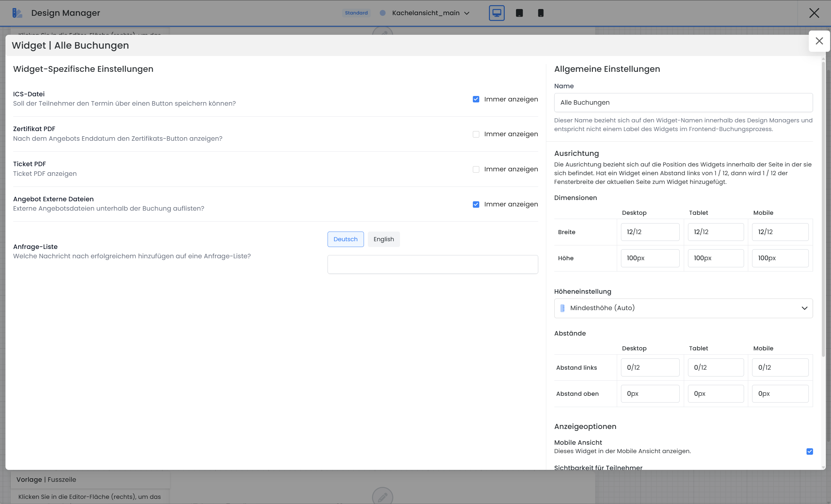This screenshot has height=504, width=831.
Task: Select the Deutsch language tab
Action: coord(345,239)
